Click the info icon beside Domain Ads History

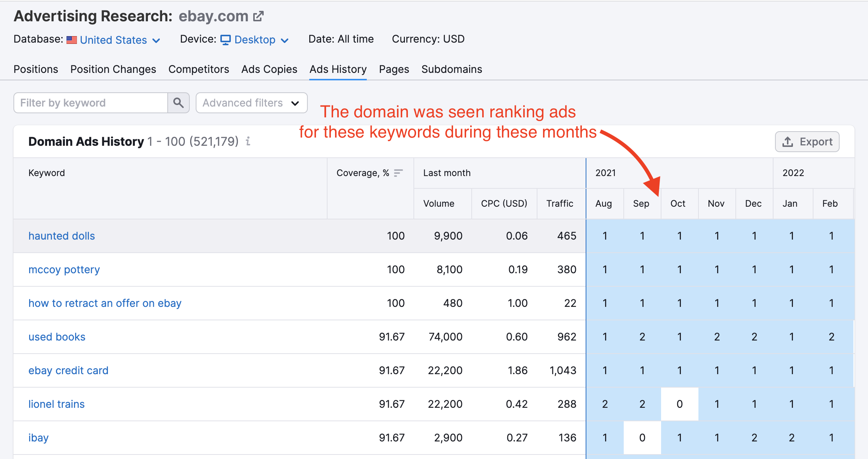coord(248,141)
